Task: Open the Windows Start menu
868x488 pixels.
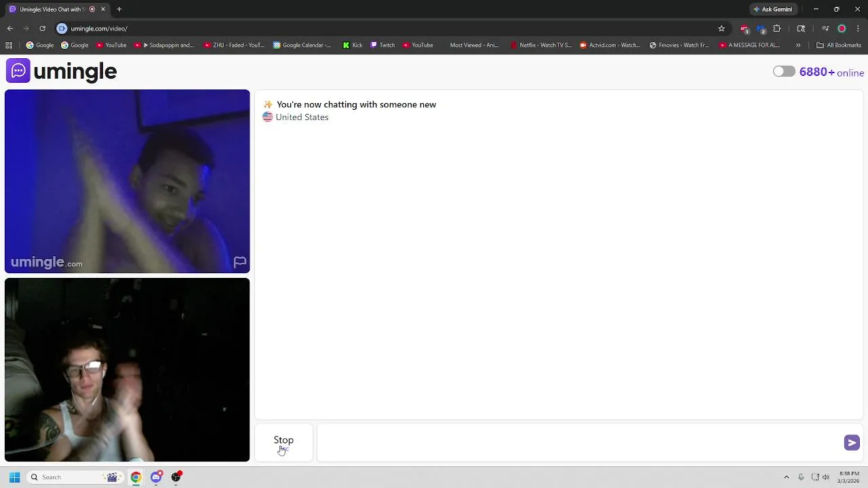Action: tap(14, 477)
